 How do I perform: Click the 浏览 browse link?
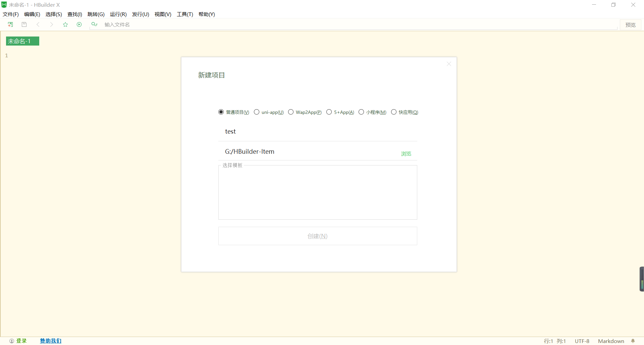pyautogui.click(x=406, y=154)
